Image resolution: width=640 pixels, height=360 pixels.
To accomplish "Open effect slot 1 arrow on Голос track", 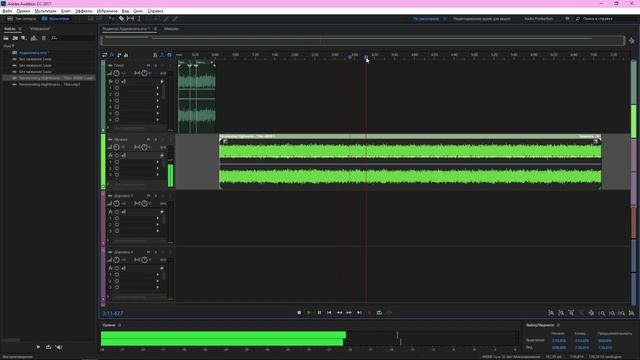I will tap(158, 88).
